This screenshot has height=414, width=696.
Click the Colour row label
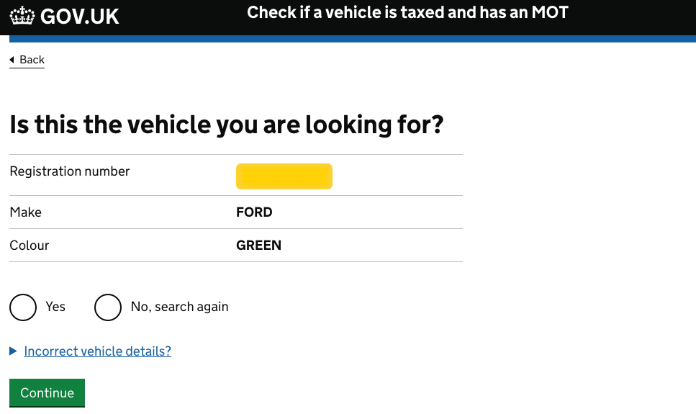tap(29, 245)
